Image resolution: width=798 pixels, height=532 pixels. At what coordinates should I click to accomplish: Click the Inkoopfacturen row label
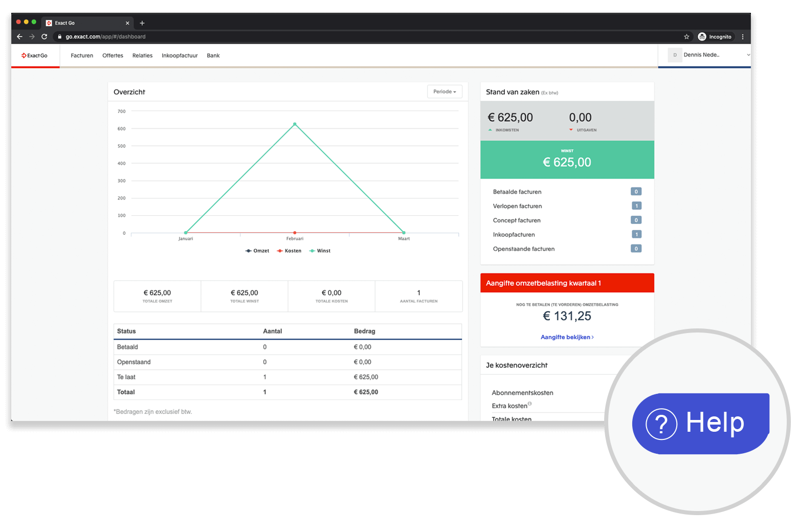(x=514, y=235)
